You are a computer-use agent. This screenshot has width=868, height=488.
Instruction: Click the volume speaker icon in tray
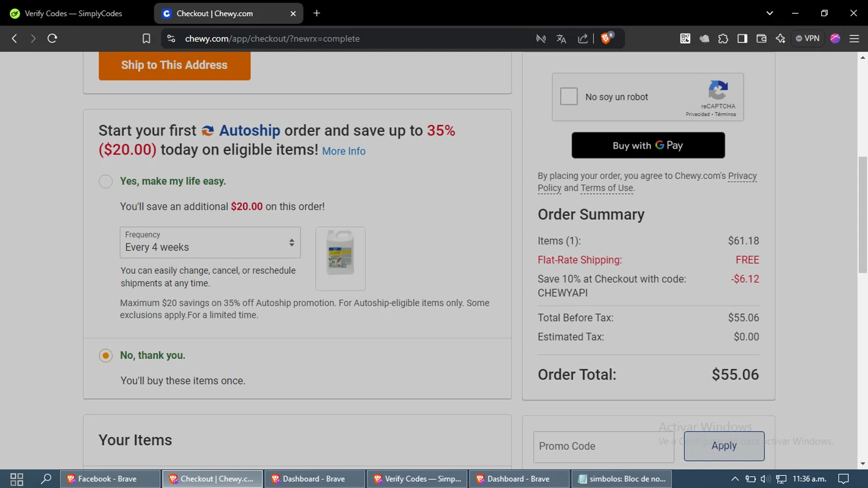765,479
